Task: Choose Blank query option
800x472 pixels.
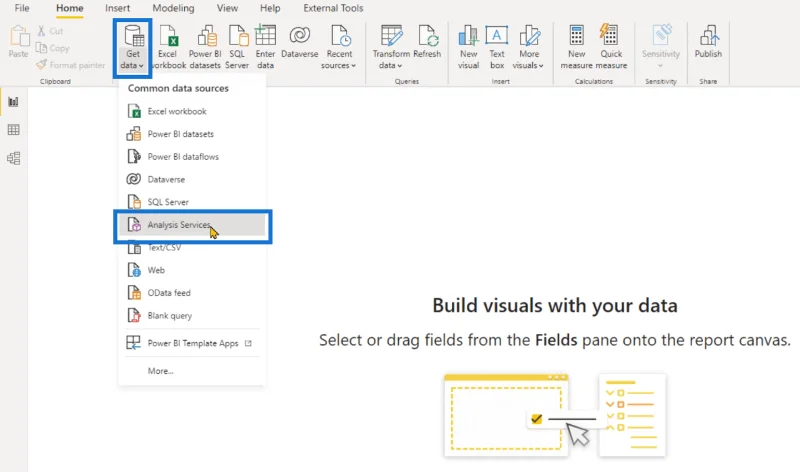Action: click(192, 315)
